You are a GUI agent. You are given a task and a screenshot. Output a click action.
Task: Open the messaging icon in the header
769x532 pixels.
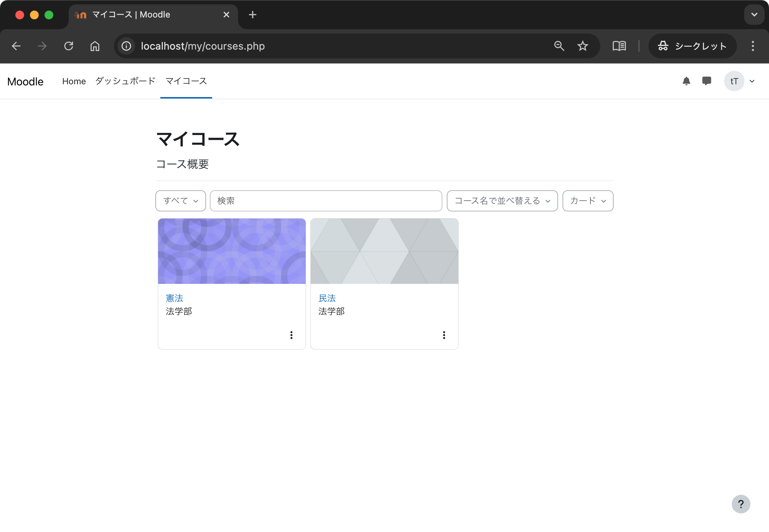(x=707, y=81)
